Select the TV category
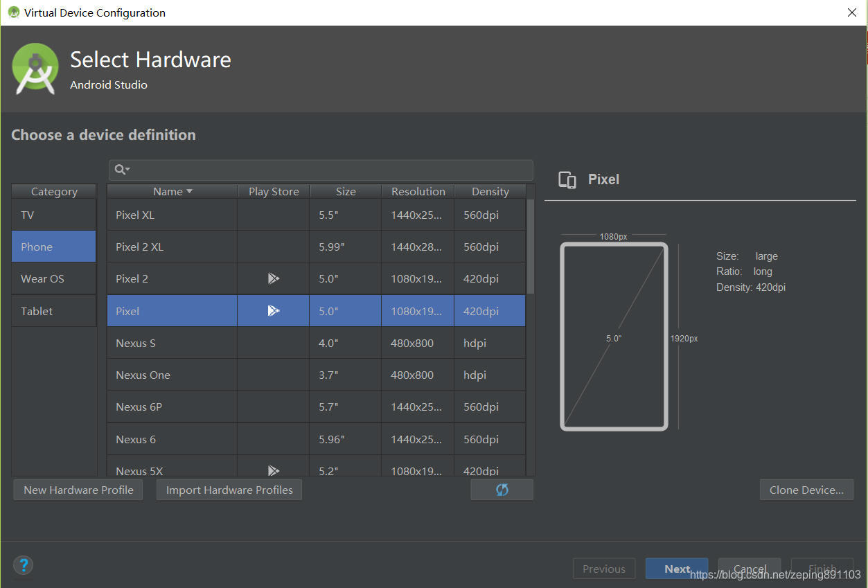This screenshot has width=868, height=588. point(54,215)
